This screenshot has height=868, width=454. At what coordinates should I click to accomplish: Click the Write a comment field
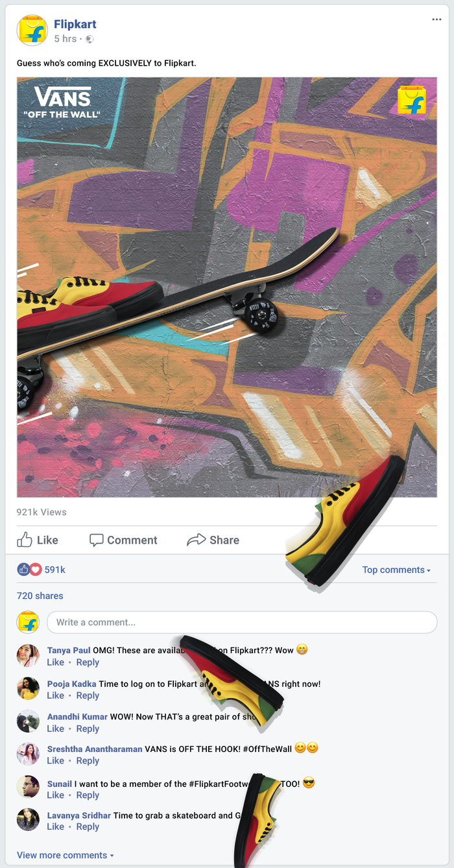coord(242,622)
